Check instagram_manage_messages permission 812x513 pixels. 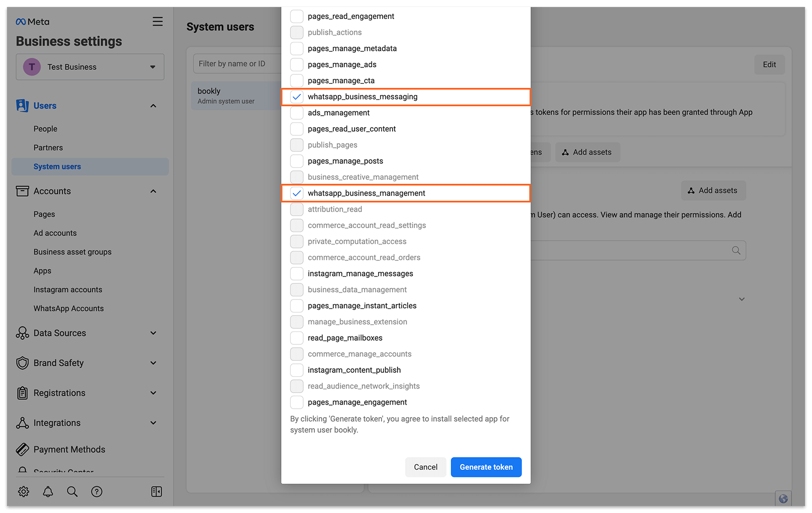297,273
